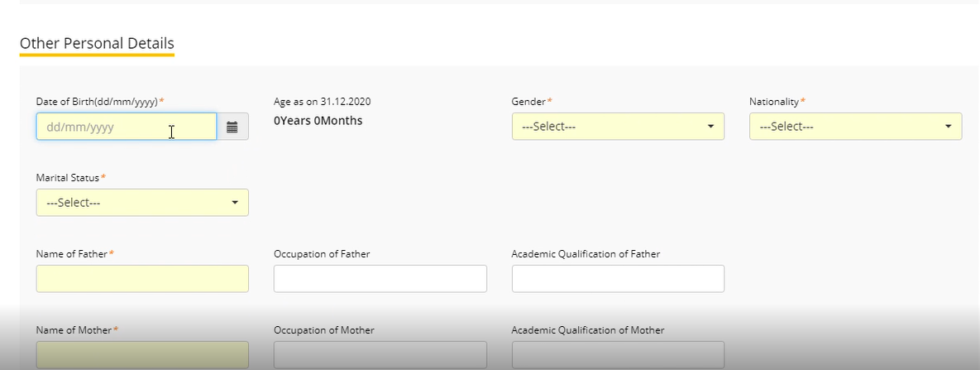The image size is (980, 370).
Task: Click the Academic Qualification of Mother field
Action: pos(618,355)
